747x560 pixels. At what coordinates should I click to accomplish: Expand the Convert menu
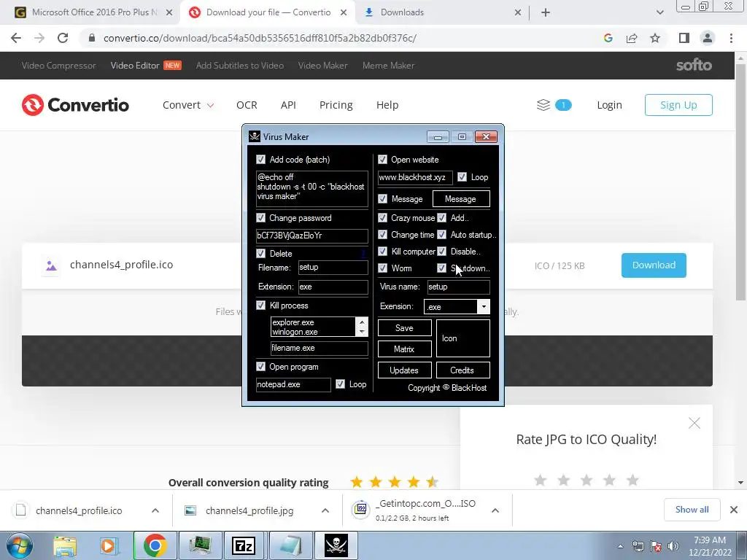click(x=188, y=105)
